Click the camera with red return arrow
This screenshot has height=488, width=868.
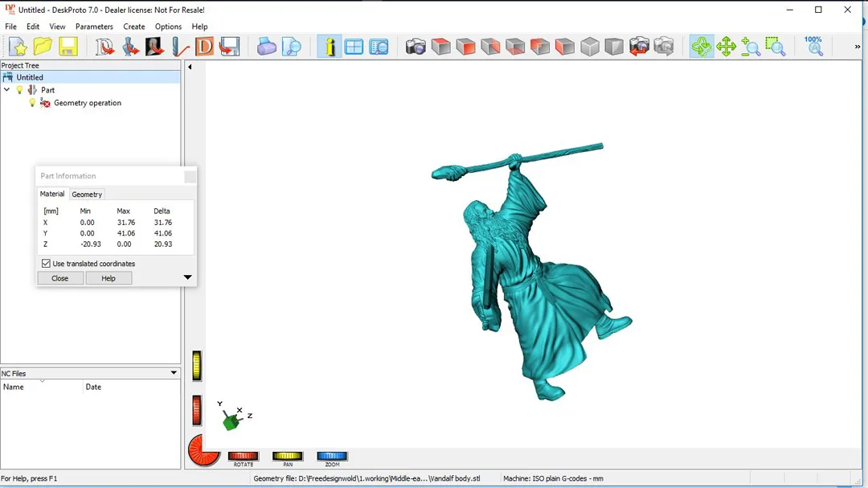[x=639, y=47]
